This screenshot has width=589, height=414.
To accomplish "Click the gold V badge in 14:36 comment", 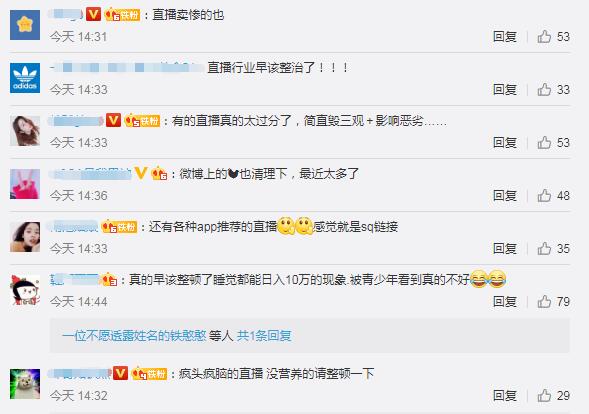I will click(x=141, y=174).
